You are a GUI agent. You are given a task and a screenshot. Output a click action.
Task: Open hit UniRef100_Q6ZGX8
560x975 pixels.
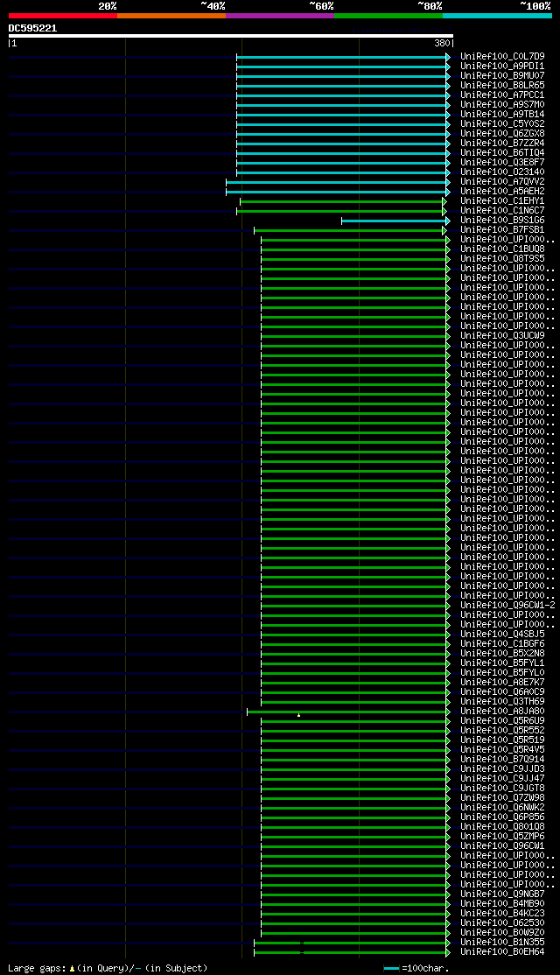tap(503, 134)
